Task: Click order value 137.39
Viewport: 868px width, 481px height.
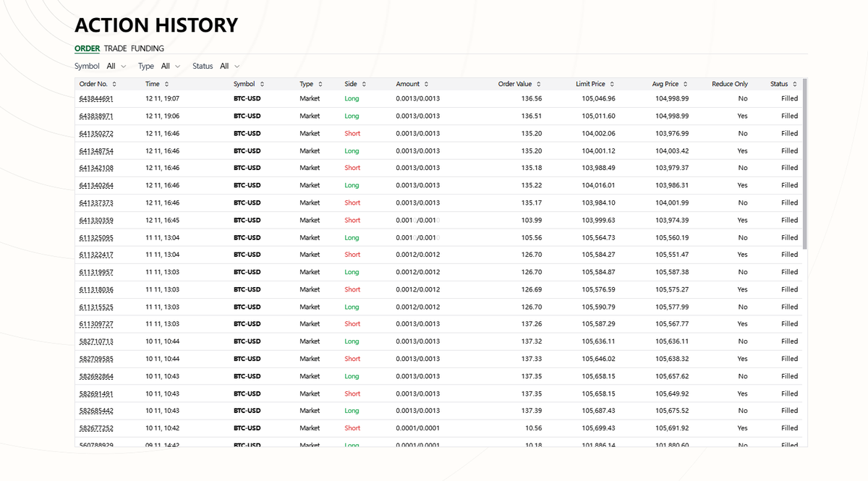Action: [532, 411]
